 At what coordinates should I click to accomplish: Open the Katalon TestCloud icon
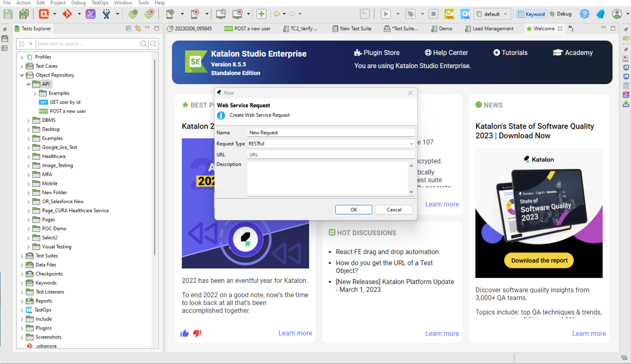pyautogui.click(x=449, y=14)
